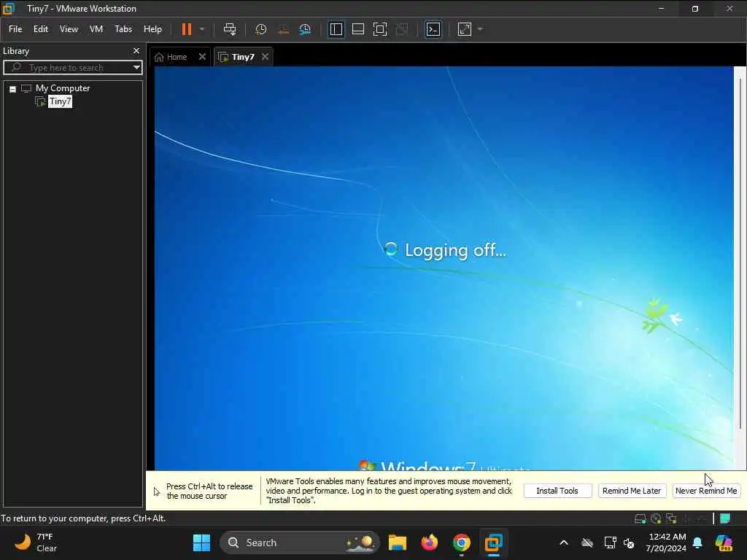Viewport: 747px width, 560px height.
Task: Click the Unity mode toolbar icon
Action: [402, 29]
